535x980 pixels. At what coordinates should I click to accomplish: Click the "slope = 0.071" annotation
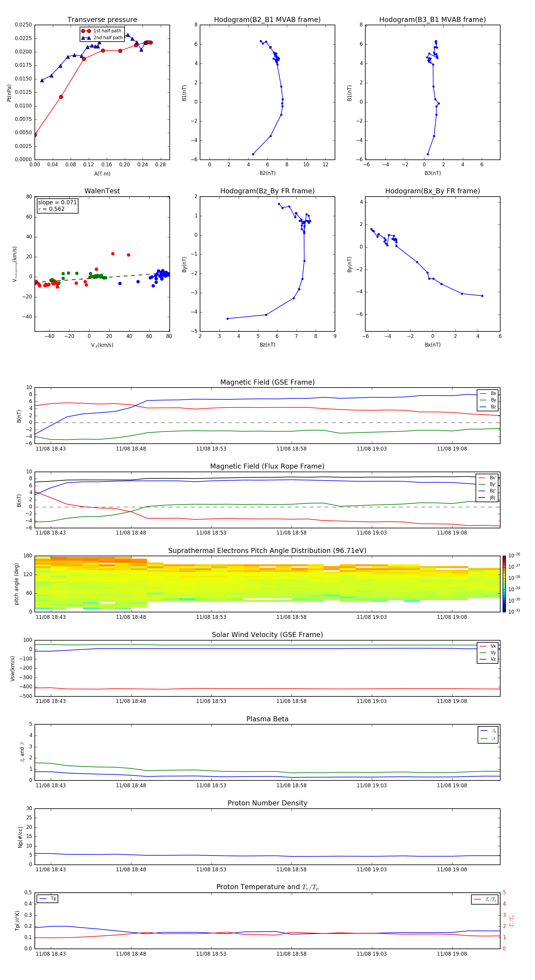[57, 203]
